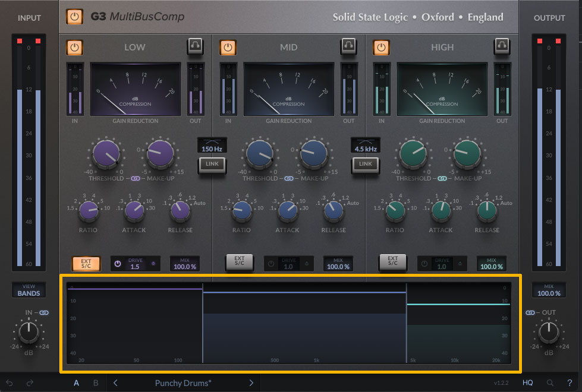
Task: Switch to preset slot B
Action: pyautogui.click(x=96, y=383)
